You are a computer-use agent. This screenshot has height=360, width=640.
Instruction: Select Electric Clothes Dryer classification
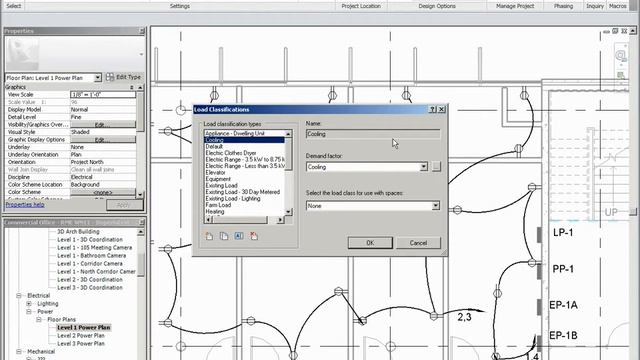coord(231,153)
